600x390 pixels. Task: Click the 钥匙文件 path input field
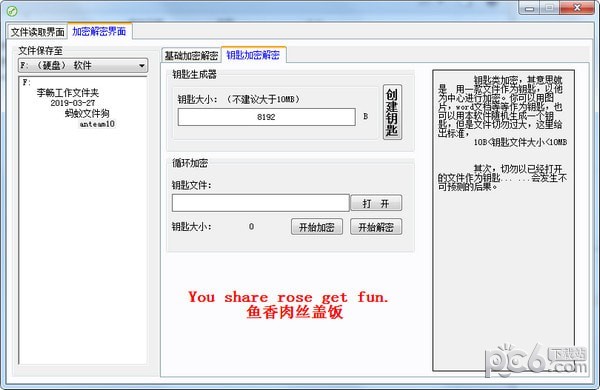[261, 203]
